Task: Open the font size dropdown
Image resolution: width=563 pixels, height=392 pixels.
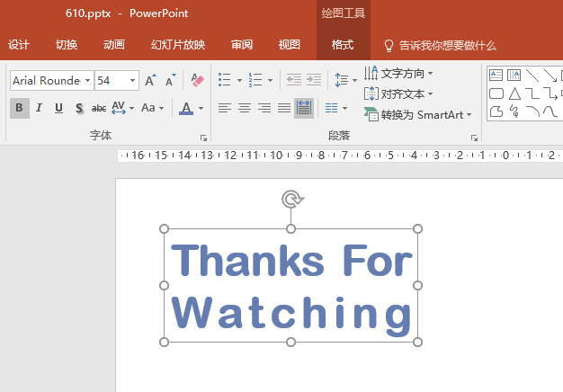Action: tap(132, 80)
